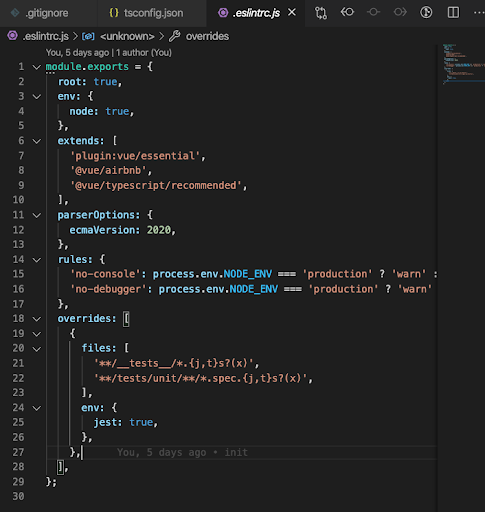Click '@vue/typescript/recommended' string
The width and height of the screenshot is (485, 512).
click(156, 185)
